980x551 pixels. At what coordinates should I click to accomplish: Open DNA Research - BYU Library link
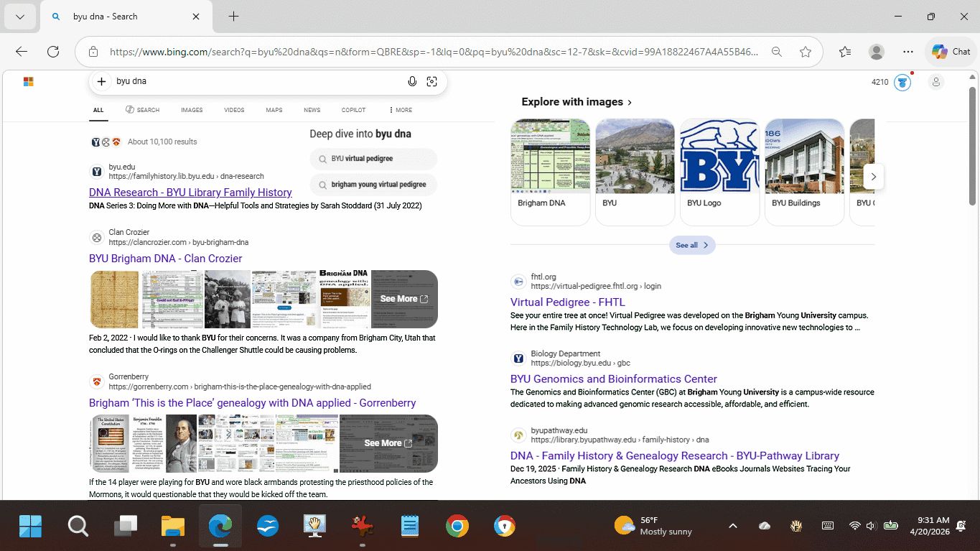190,193
